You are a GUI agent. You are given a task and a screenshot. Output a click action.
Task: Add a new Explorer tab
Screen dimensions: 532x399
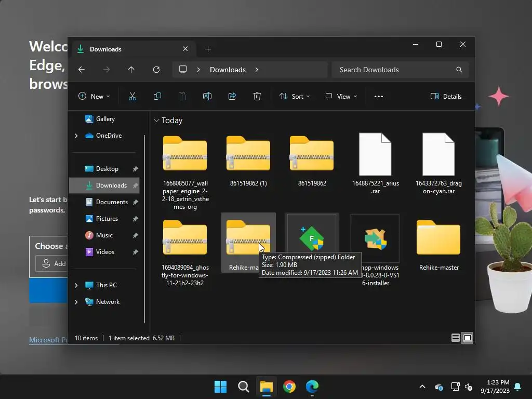pos(208,49)
